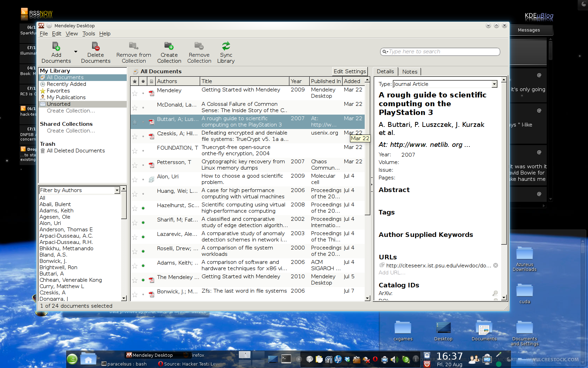Open PDF icon for Pettersson row

click(x=152, y=165)
